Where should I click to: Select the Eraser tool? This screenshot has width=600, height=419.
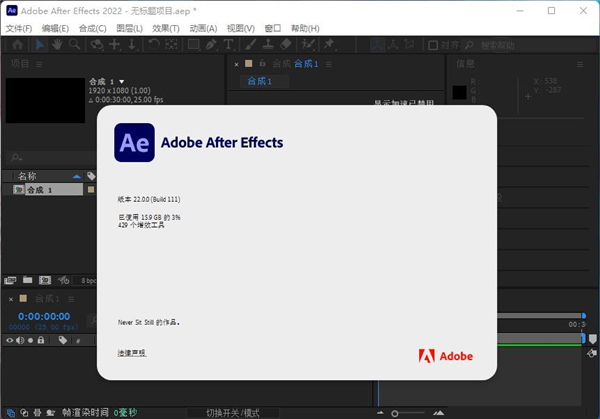286,45
